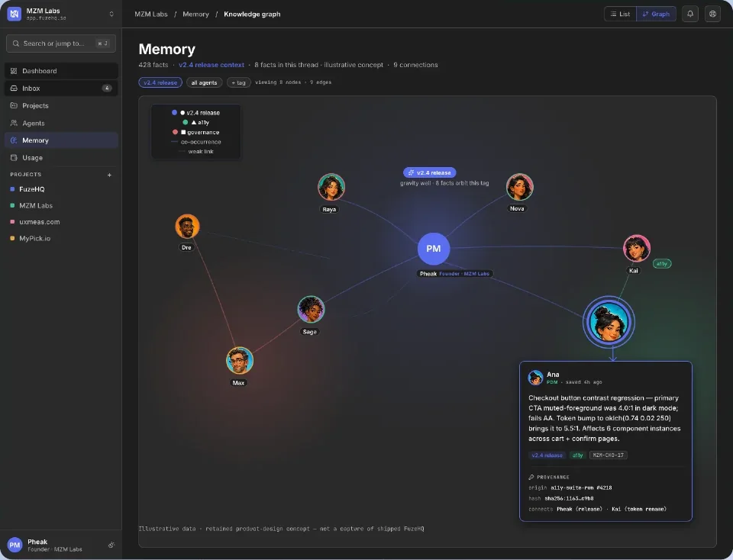
Task: Click the blue FuzeHQ color dot
Action: click(12, 189)
